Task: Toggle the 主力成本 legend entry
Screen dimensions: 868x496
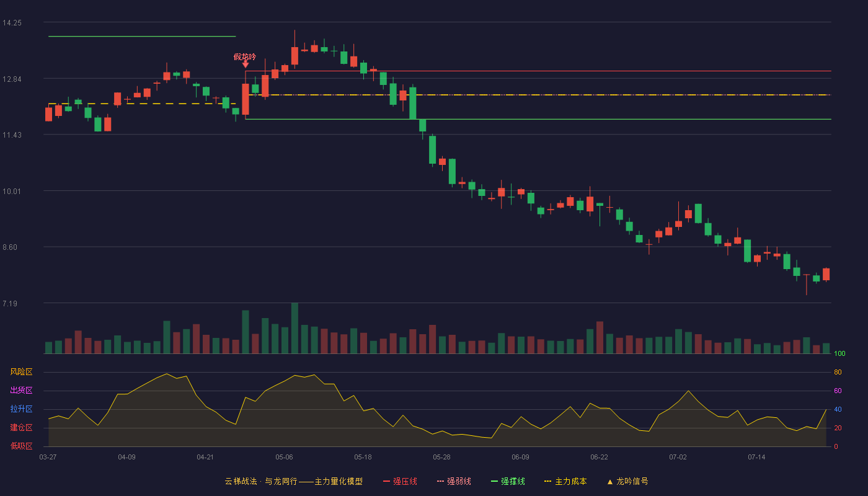Action: [565, 481]
